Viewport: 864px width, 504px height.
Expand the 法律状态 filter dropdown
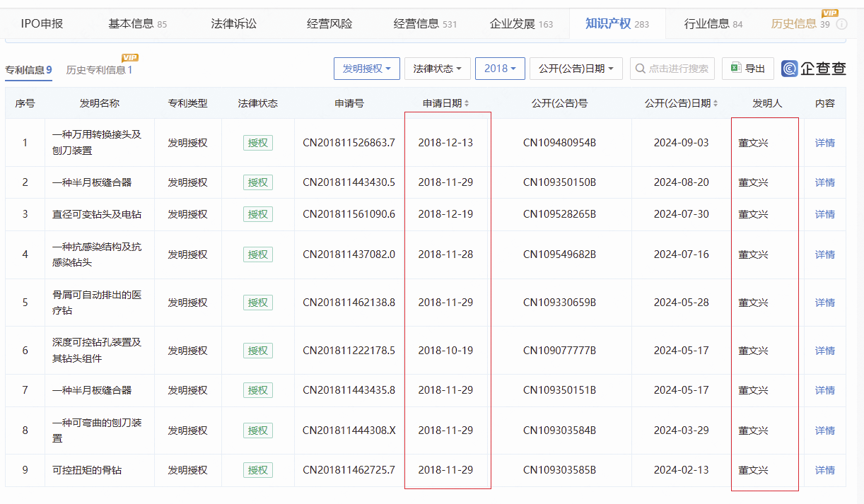click(437, 69)
